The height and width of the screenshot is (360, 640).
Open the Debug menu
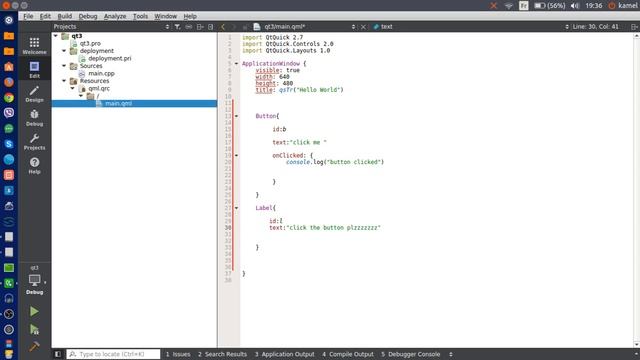point(88,16)
